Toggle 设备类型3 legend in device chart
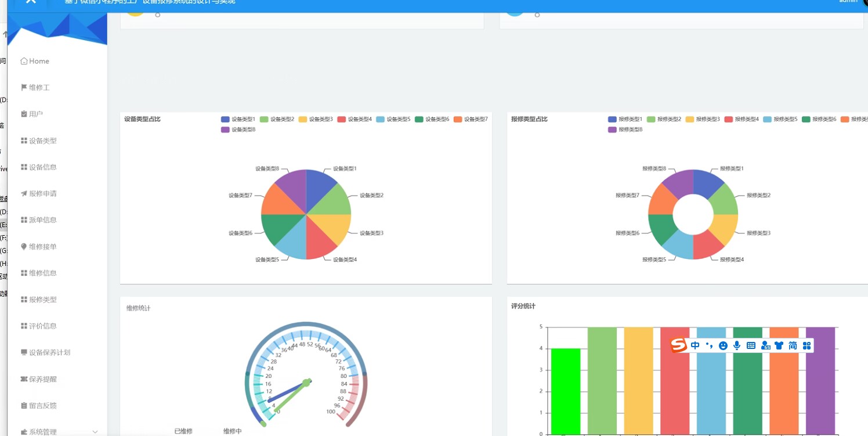This screenshot has width=868, height=436. tap(316, 119)
